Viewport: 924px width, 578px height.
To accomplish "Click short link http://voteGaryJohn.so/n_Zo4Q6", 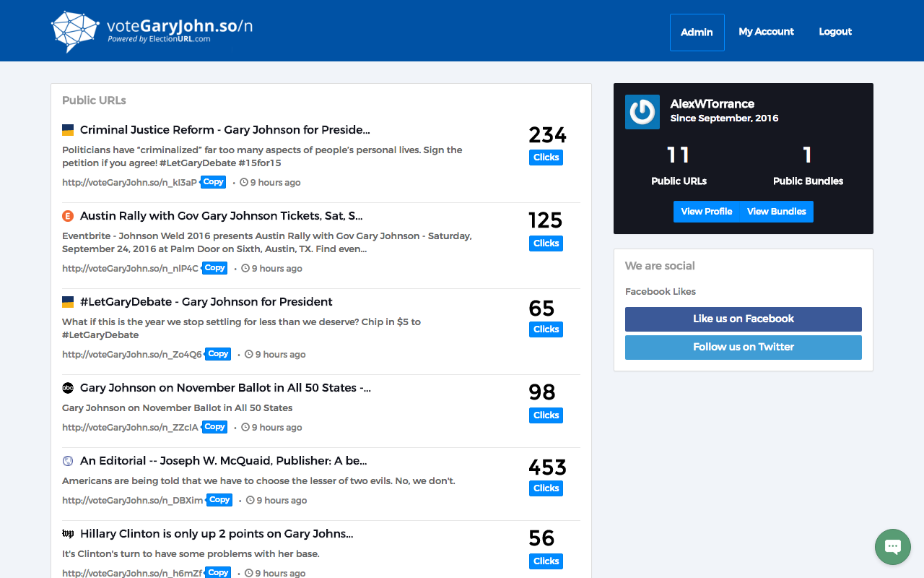I will (x=132, y=355).
